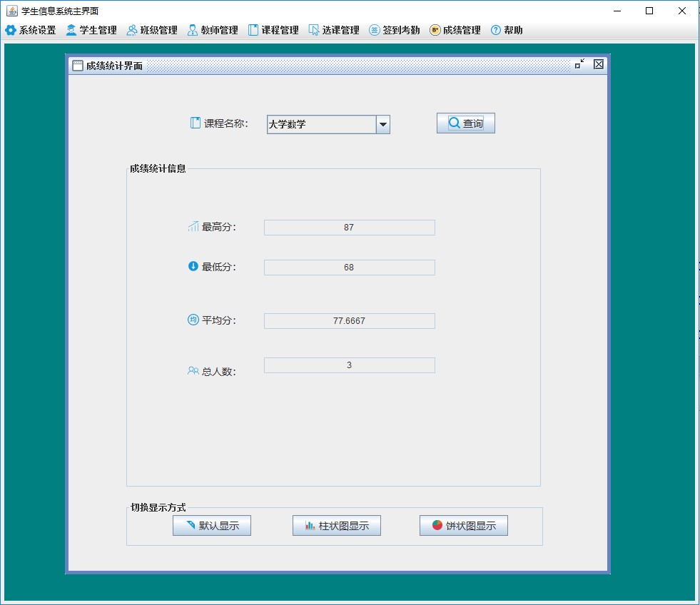Open the 帮助 menu
Image resolution: width=700 pixels, height=605 pixels.
click(507, 30)
